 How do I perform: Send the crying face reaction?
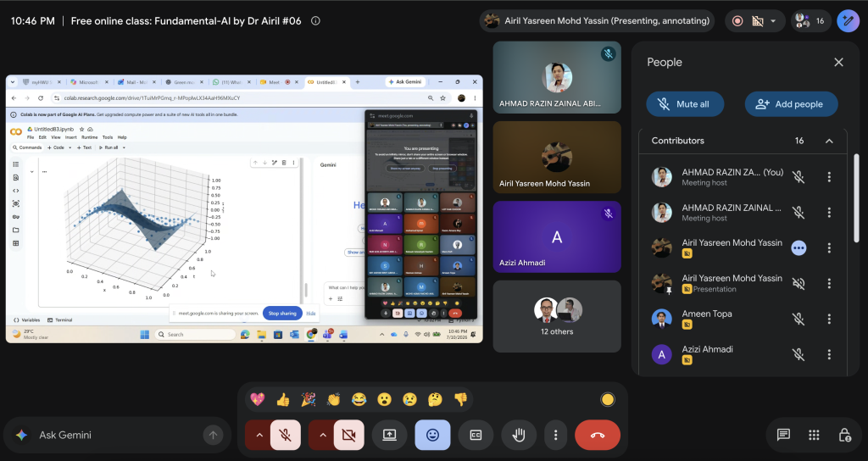click(409, 399)
